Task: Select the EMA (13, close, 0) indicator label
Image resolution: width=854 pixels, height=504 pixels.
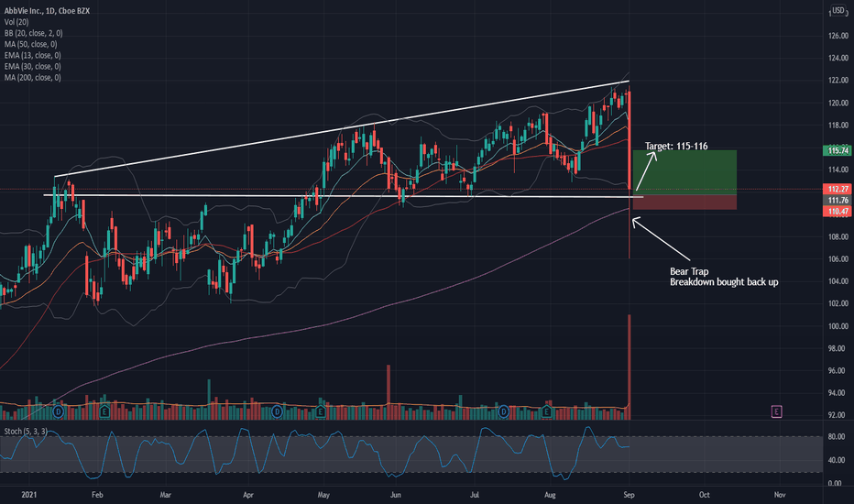Action: (33, 56)
